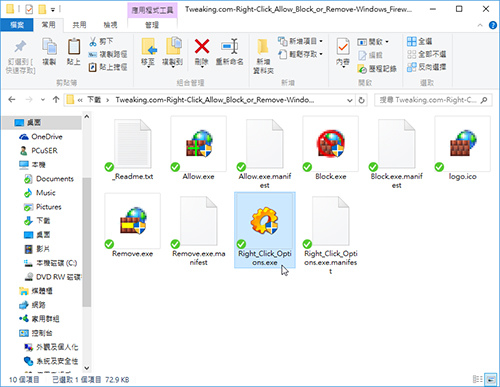Viewport: 500px width, 387px height.
Task: Switch to the Share ribbon tab
Action: [79, 25]
